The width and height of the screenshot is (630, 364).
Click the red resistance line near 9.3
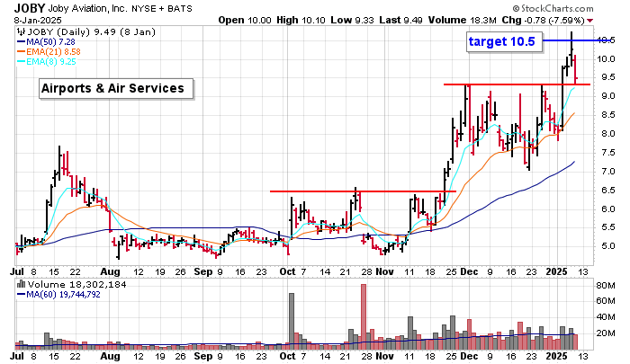pyautogui.click(x=517, y=84)
